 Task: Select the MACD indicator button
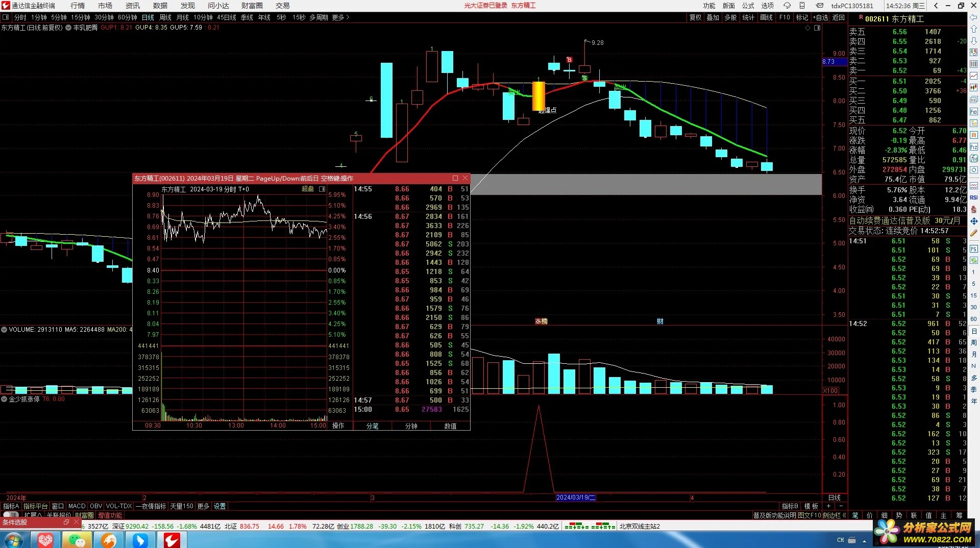pyautogui.click(x=77, y=506)
